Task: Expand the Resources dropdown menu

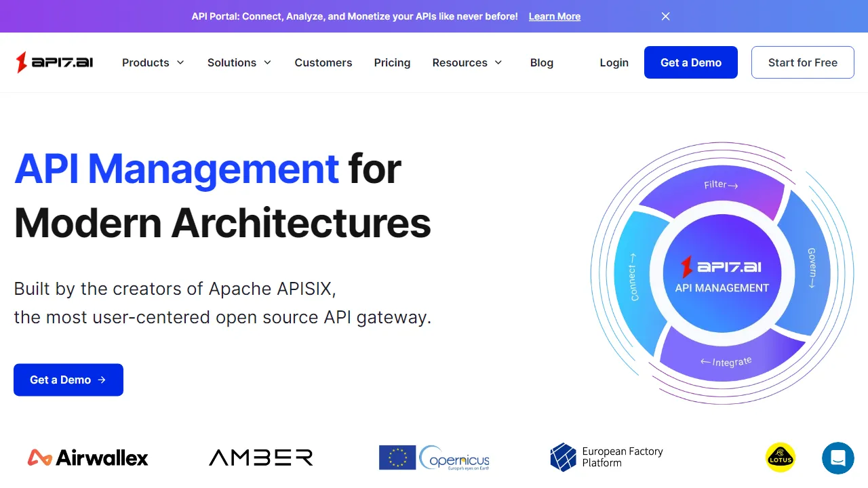Action: tap(467, 62)
